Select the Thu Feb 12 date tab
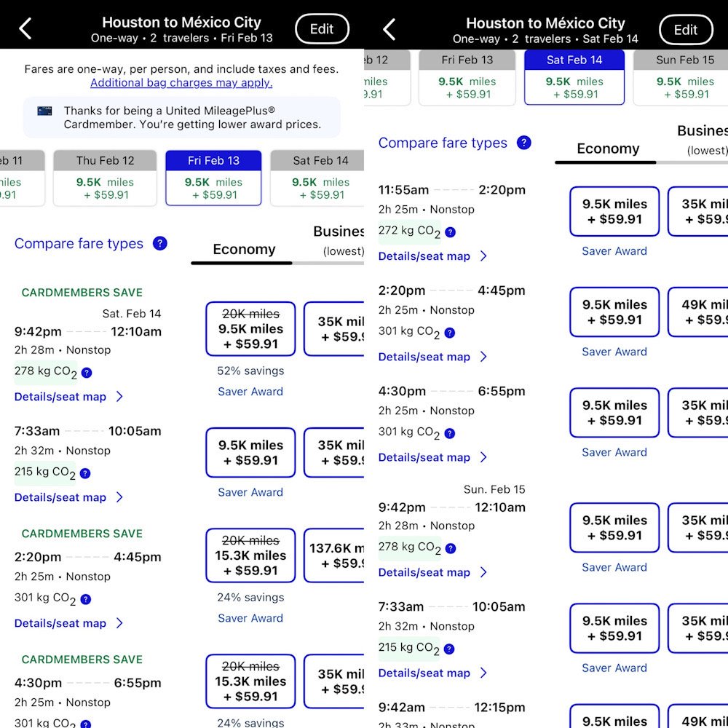Image resolution: width=728 pixels, height=728 pixels. point(105,178)
